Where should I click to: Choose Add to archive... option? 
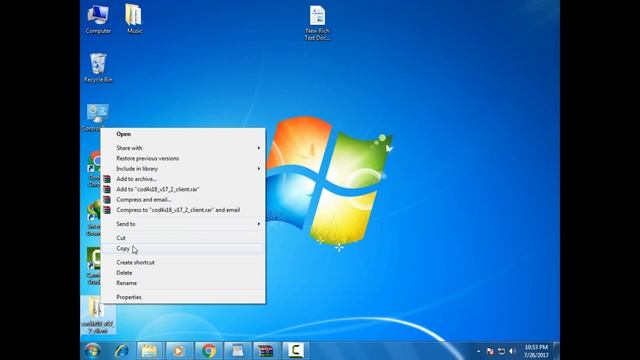[183, 179]
